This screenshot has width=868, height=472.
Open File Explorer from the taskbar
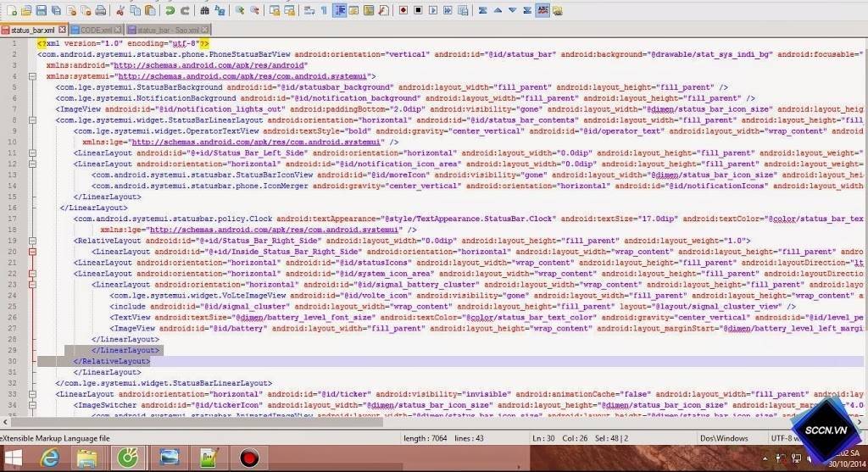click(87, 458)
